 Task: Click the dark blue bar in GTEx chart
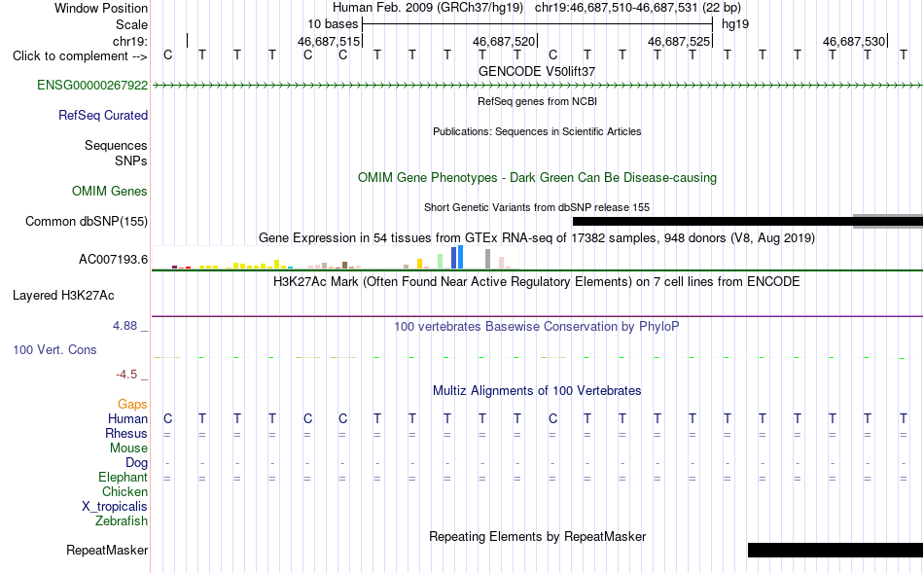pos(454,258)
